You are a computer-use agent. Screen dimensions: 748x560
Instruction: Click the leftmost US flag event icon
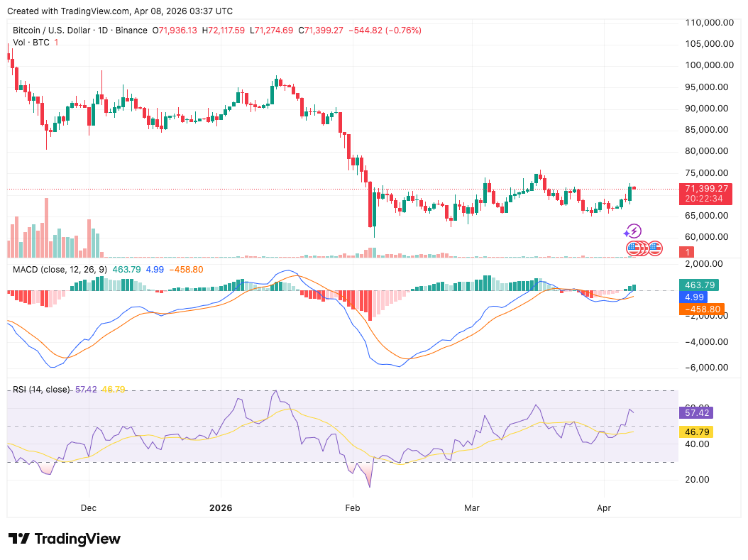click(x=632, y=248)
